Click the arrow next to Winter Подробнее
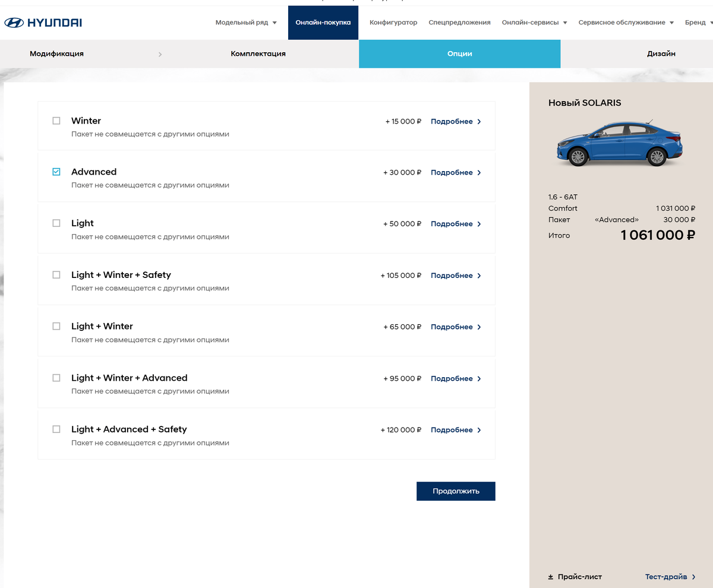This screenshot has height=588, width=713. (479, 122)
